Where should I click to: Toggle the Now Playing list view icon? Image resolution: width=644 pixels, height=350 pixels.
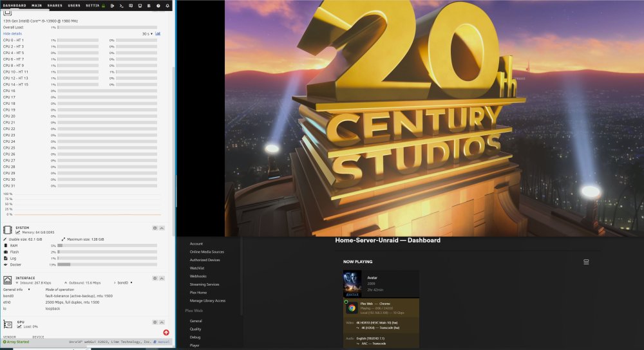[586, 262]
